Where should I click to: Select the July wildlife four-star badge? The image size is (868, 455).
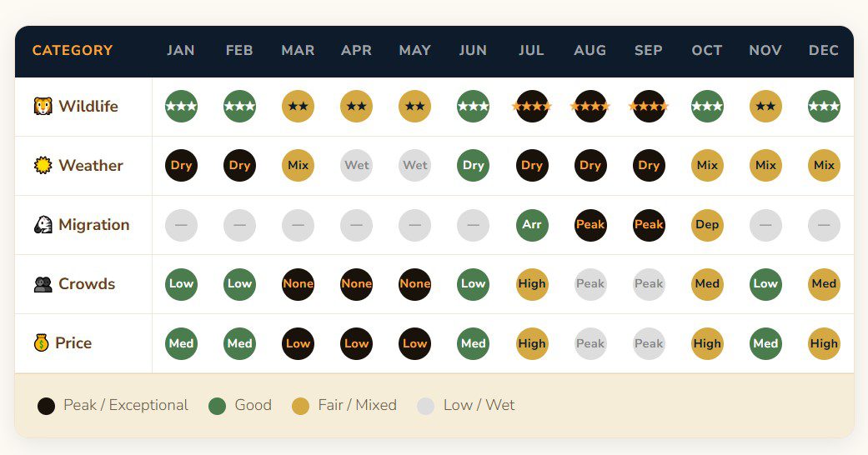click(532, 107)
